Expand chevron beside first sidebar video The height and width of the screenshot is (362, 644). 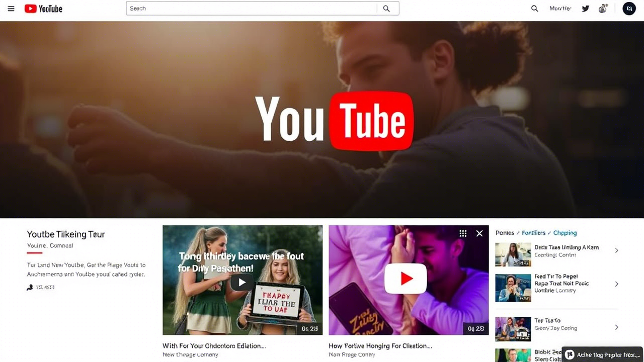617,250
